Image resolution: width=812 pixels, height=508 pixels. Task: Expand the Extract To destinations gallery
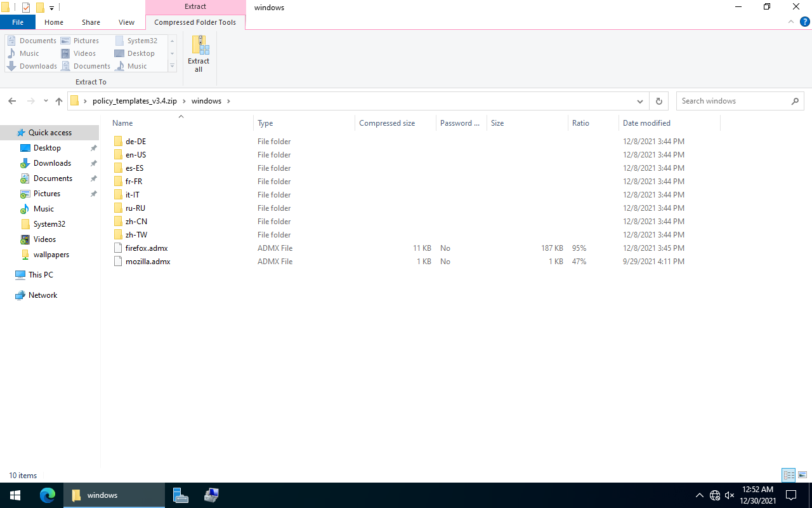tap(172, 66)
